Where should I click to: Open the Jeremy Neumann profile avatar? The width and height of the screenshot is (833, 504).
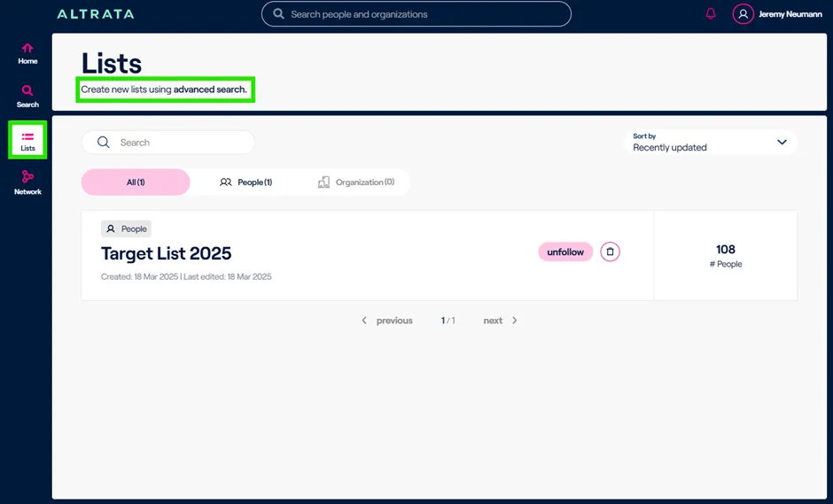[743, 14]
